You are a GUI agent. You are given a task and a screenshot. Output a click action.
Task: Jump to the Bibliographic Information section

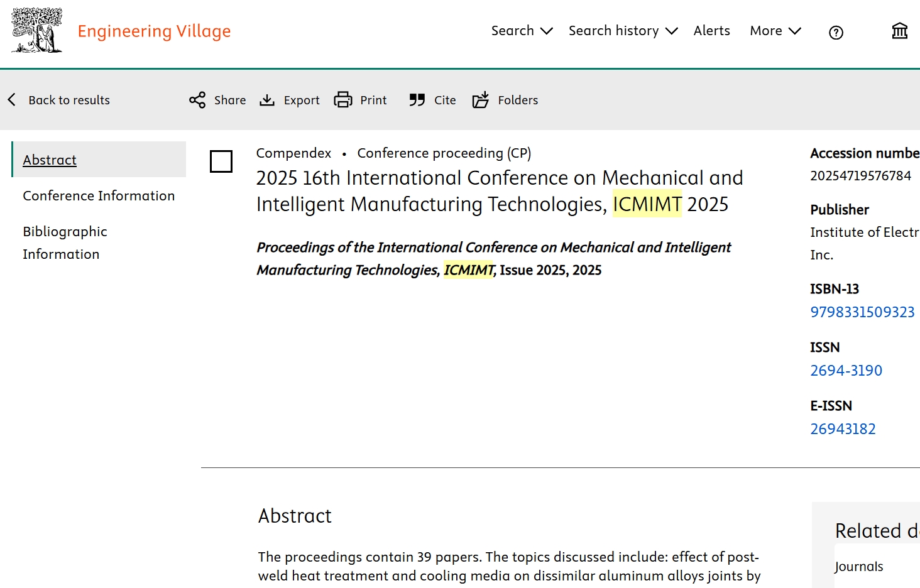(x=65, y=242)
